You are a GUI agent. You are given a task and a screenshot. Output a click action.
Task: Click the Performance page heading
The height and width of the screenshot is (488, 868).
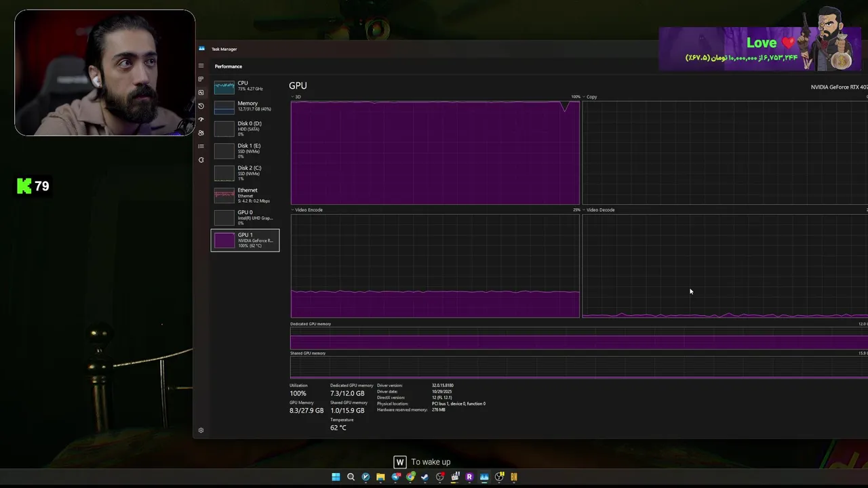click(229, 66)
